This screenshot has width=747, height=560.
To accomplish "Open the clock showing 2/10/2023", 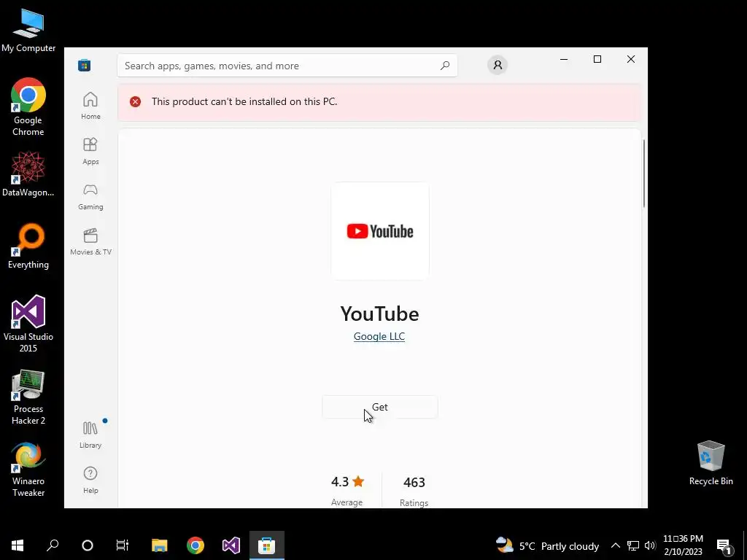I will [683, 545].
